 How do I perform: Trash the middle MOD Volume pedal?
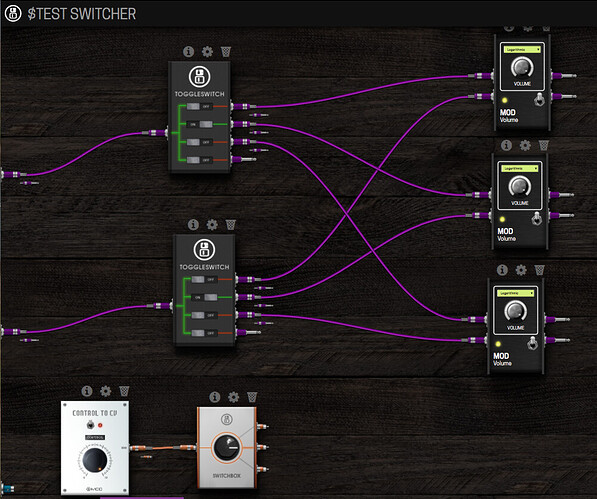(544, 145)
